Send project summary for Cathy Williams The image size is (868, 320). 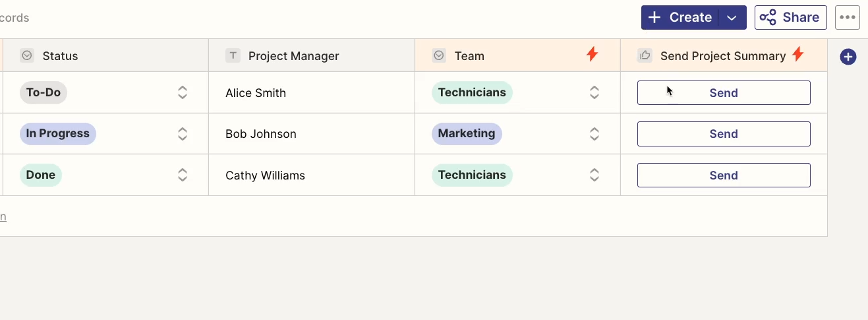[x=724, y=176]
